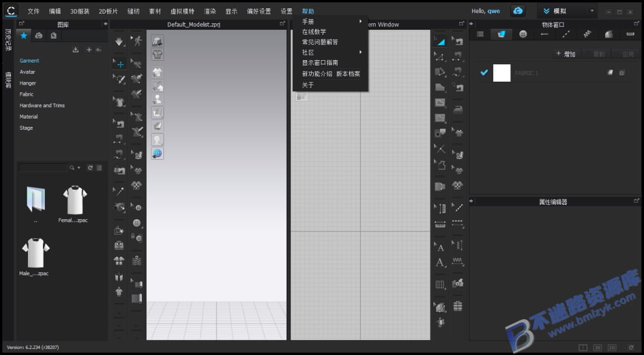The width and height of the screenshot is (644, 355).
Task: Select the round button tool icon
Action: point(137,223)
